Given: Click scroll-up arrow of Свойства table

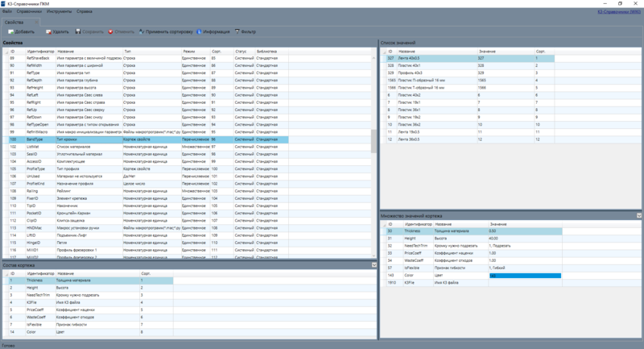Looking at the screenshot, I should pos(374,58).
